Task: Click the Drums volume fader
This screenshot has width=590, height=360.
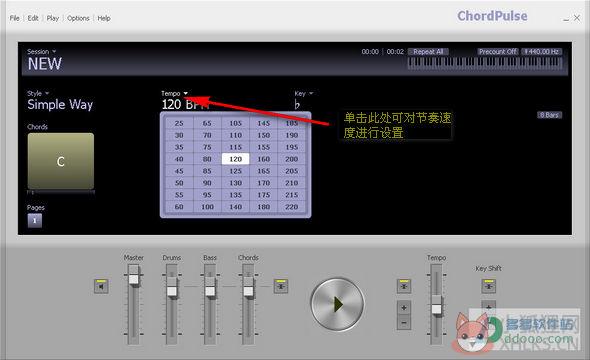Action: pos(172,291)
